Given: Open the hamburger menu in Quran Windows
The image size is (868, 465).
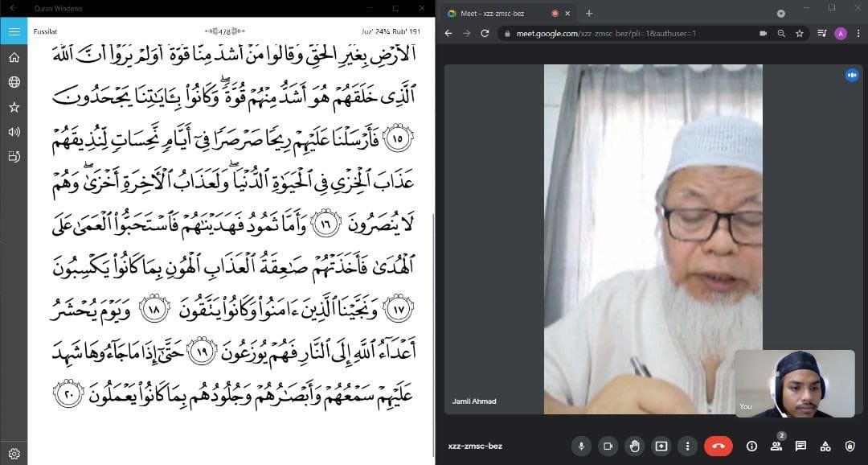Looking at the screenshot, I should coord(14,31).
